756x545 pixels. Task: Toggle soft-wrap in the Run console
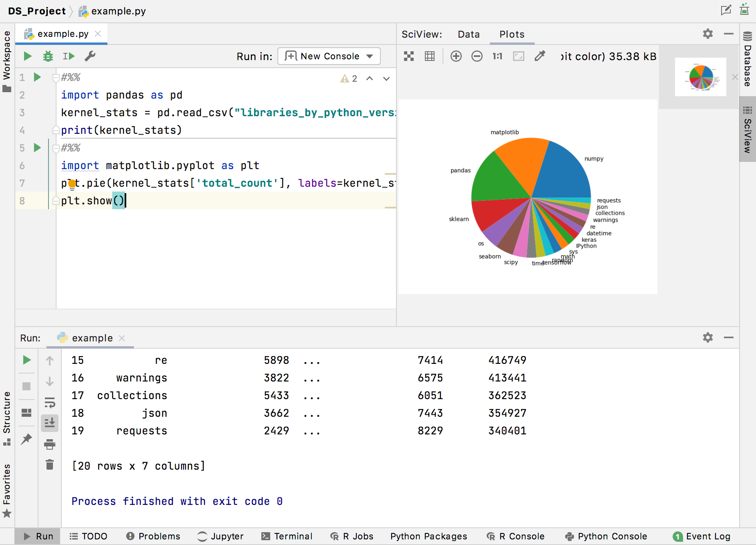click(x=50, y=404)
